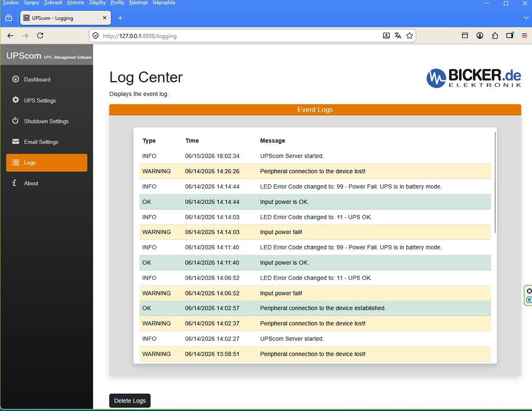Click the 14:02:57 connection established message
Screen dimensions: 532x411
coord(323,308)
